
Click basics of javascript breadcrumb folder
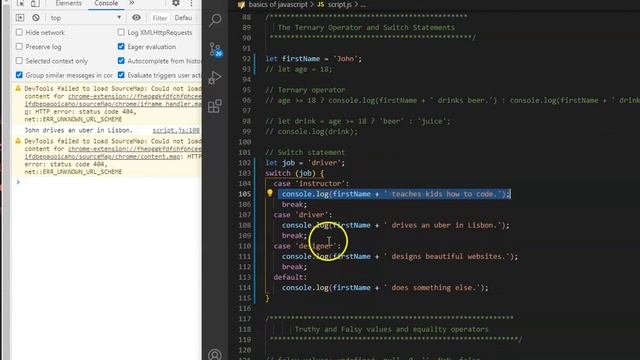click(x=278, y=4)
